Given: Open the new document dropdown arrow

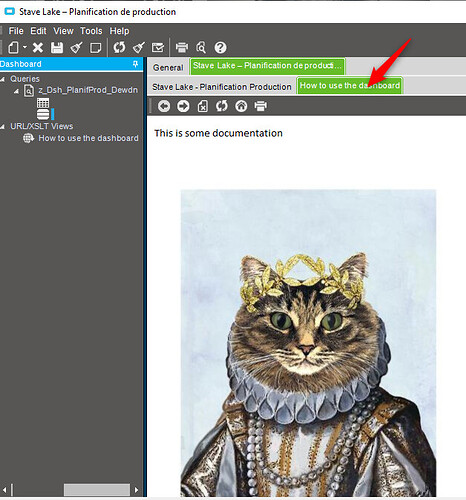Looking at the screenshot, I should 25,47.
